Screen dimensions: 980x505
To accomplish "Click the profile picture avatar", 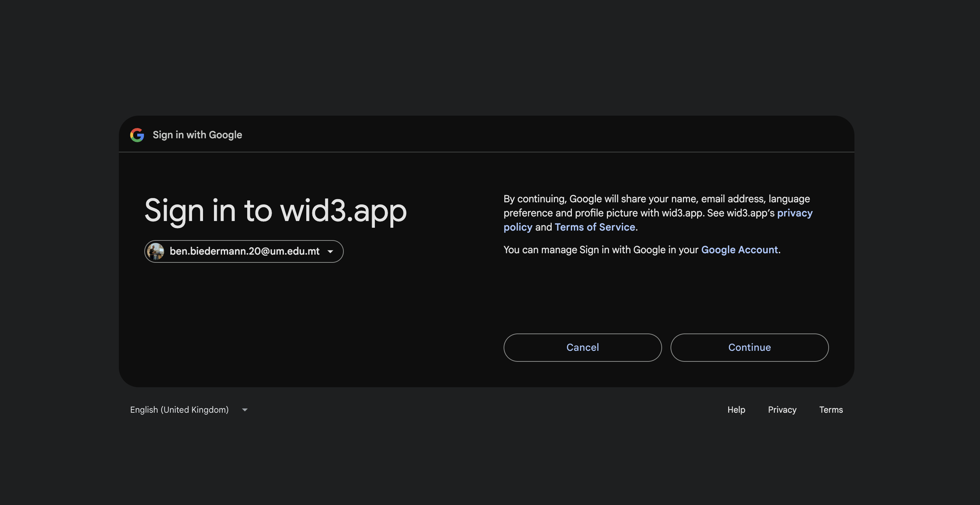I will (x=156, y=251).
